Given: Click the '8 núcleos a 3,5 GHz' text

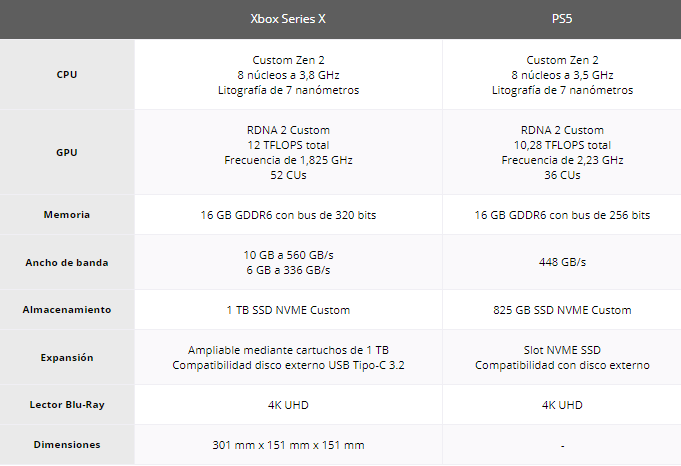Looking at the screenshot, I should click(x=562, y=75).
